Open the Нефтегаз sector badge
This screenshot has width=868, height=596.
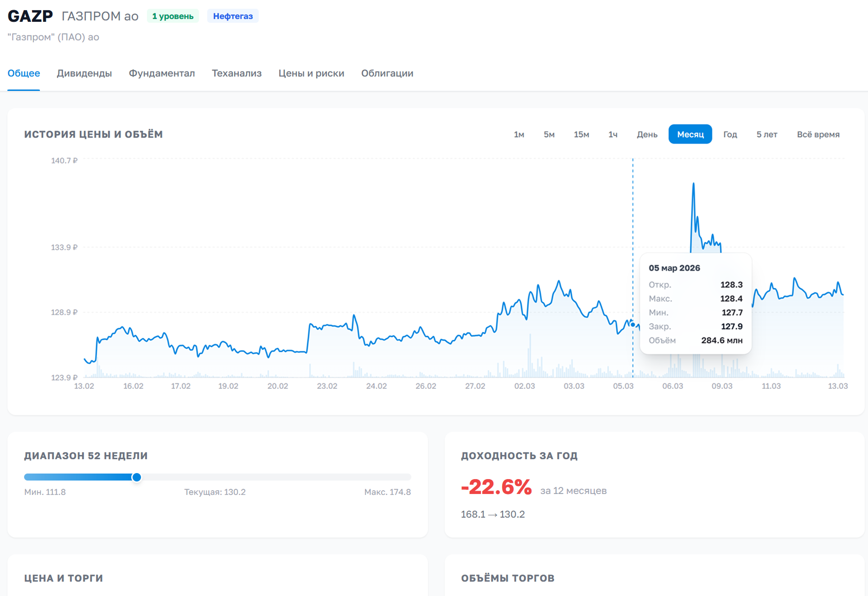point(233,15)
